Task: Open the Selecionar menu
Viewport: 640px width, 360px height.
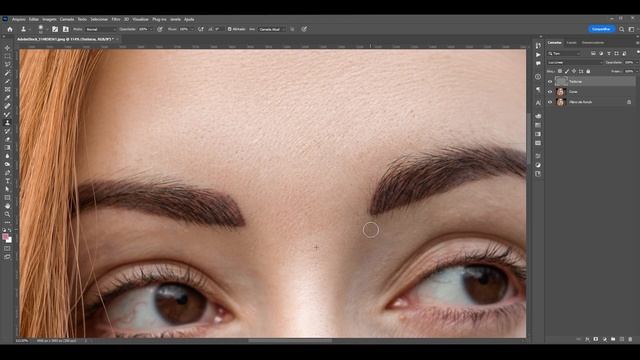Action: coord(99,19)
